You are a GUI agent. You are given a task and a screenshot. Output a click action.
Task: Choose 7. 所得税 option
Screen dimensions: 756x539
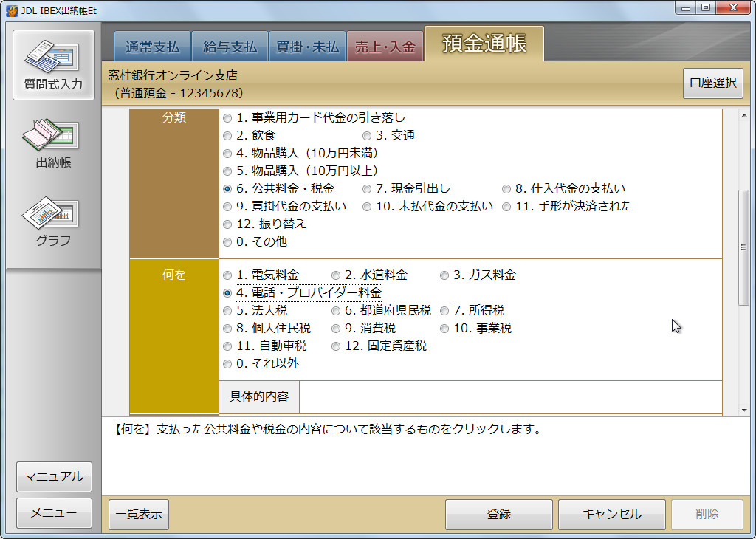(444, 311)
